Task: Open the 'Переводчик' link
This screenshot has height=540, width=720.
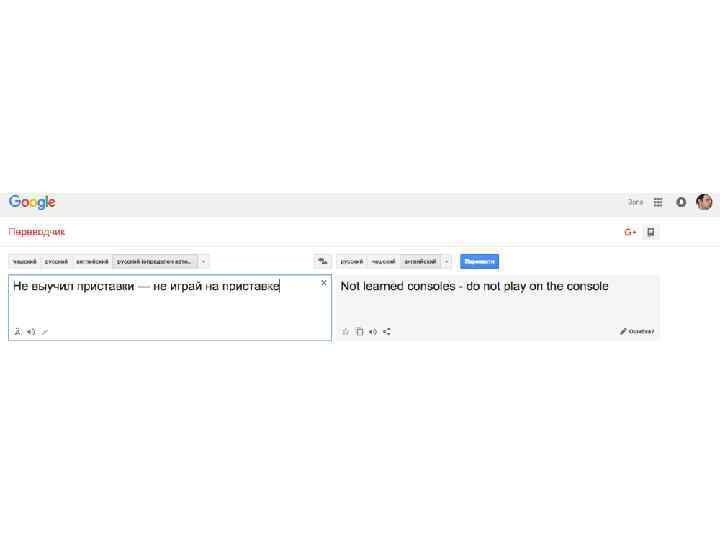Action: [x=37, y=232]
